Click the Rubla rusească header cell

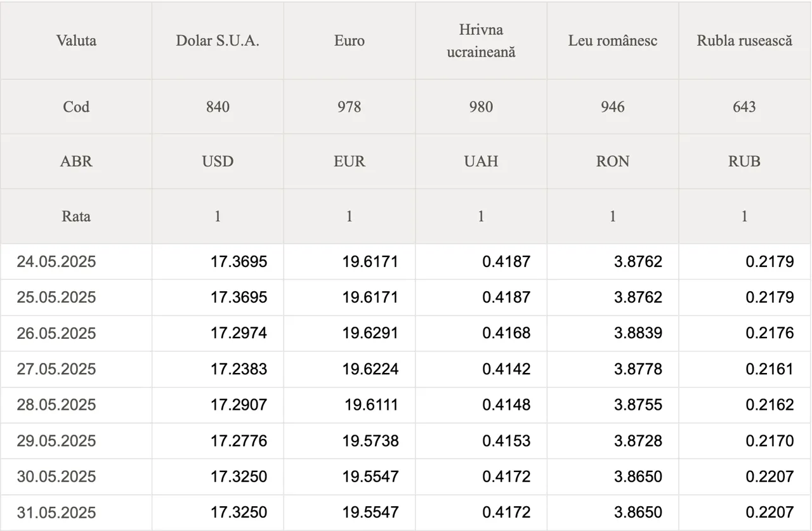click(745, 41)
